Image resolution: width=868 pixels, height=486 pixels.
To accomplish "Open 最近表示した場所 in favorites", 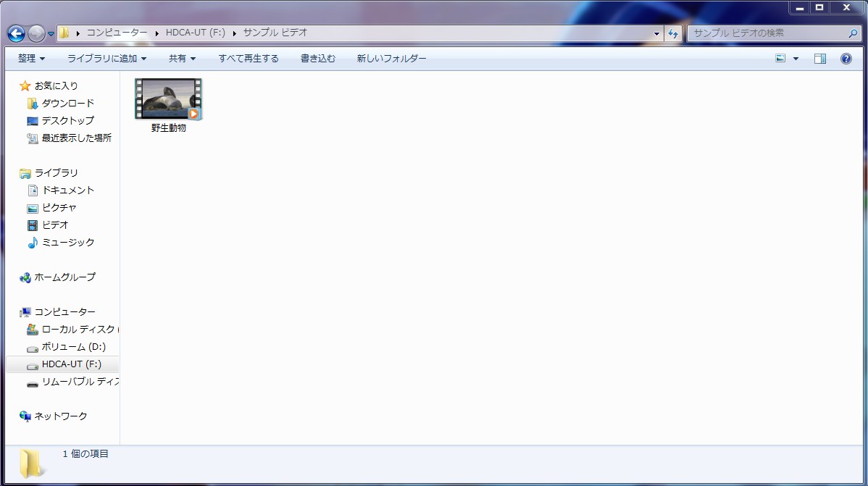I will [x=77, y=138].
